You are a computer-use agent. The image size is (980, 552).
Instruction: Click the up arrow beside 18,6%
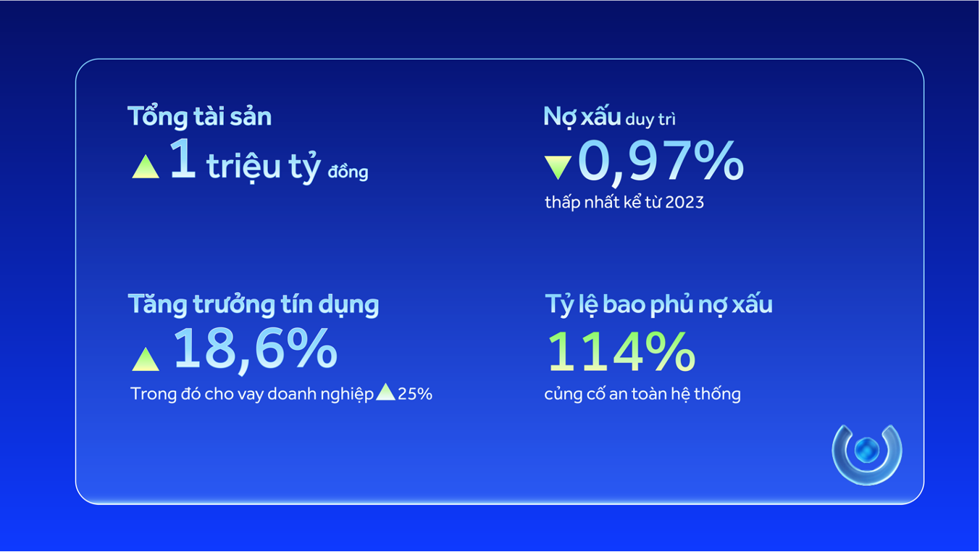(146, 359)
